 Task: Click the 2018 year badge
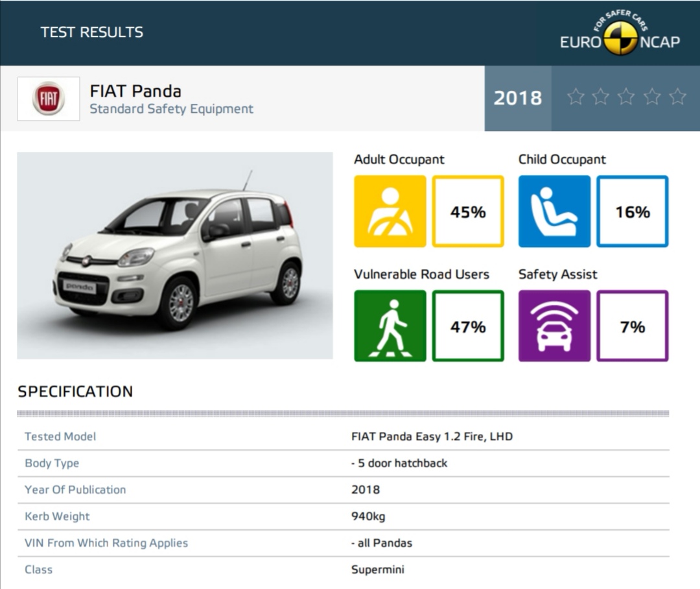click(518, 99)
